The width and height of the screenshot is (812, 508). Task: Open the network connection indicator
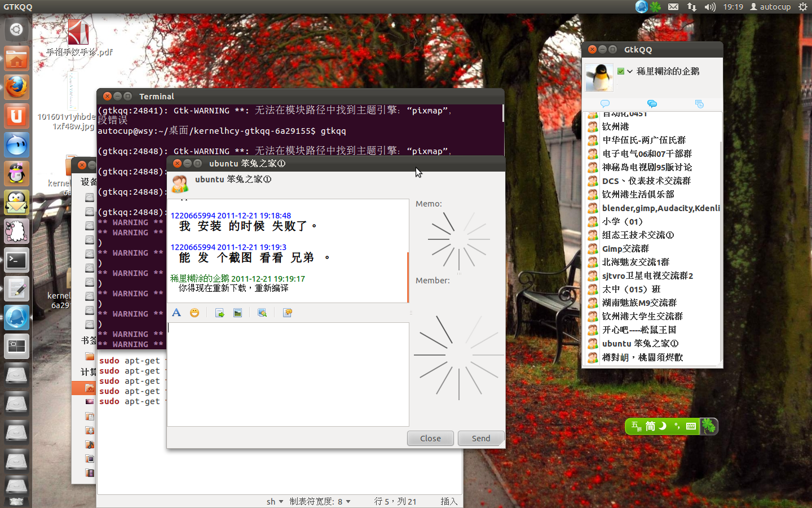coord(692,7)
